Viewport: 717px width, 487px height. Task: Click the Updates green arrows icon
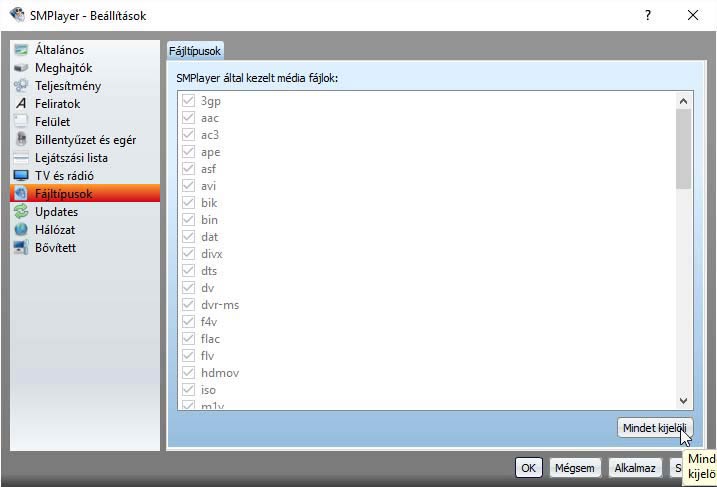[21, 211]
